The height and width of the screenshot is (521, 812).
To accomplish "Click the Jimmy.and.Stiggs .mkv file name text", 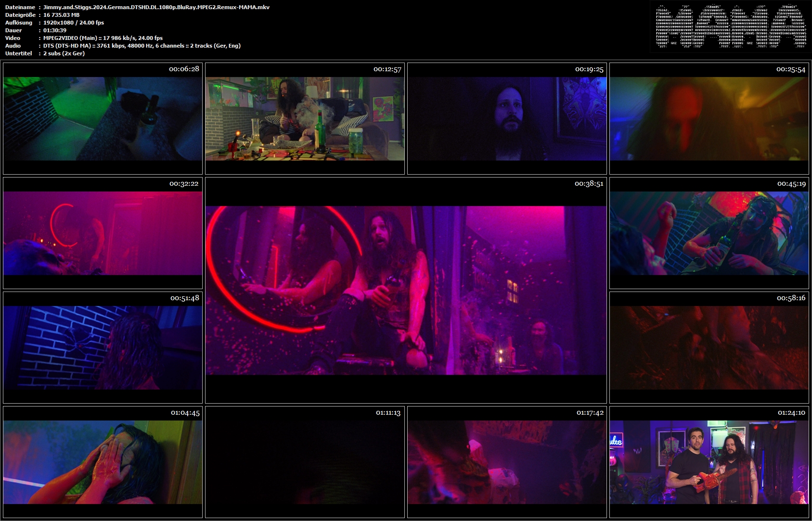I will coord(156,7).
